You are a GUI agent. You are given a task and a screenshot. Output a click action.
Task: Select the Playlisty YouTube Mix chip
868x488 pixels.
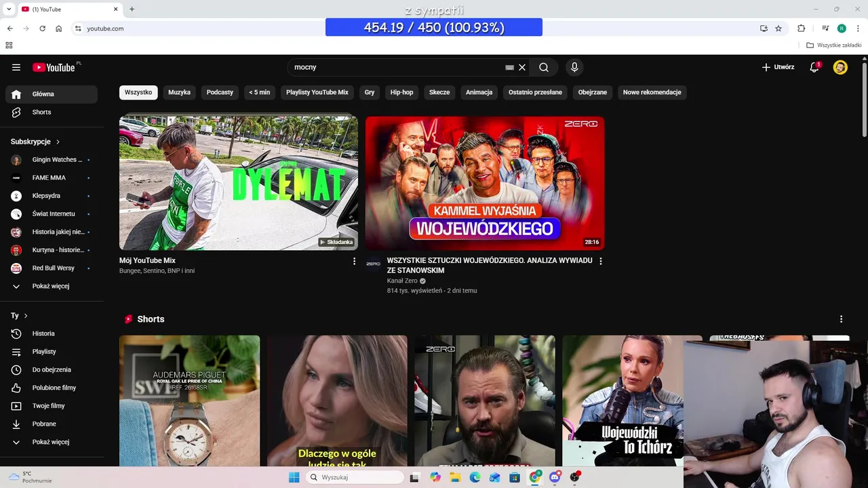coord(317,92)
